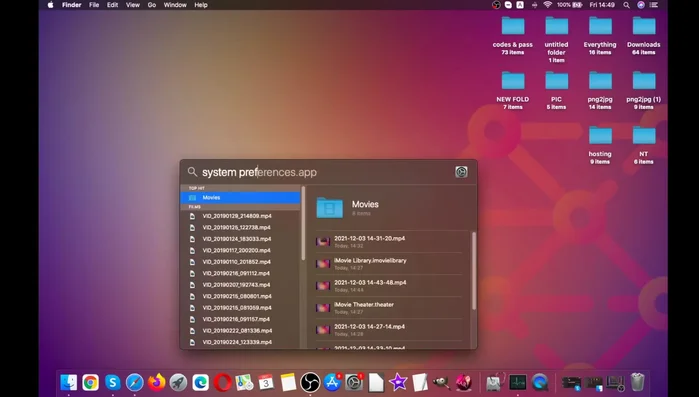This screenshot has width=699, height=397.
Task: Select VID_20190125_122738.mp4 in results
Action: pos(241,227)
